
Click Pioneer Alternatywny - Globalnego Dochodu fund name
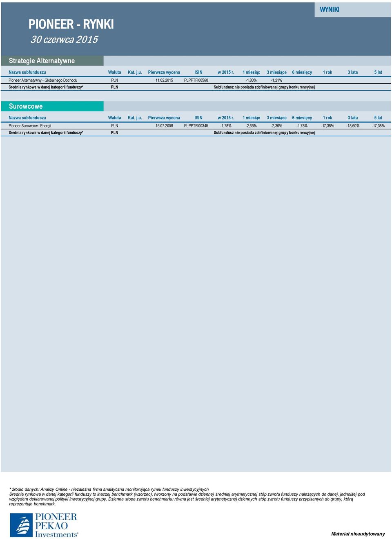tap(43, 80)
